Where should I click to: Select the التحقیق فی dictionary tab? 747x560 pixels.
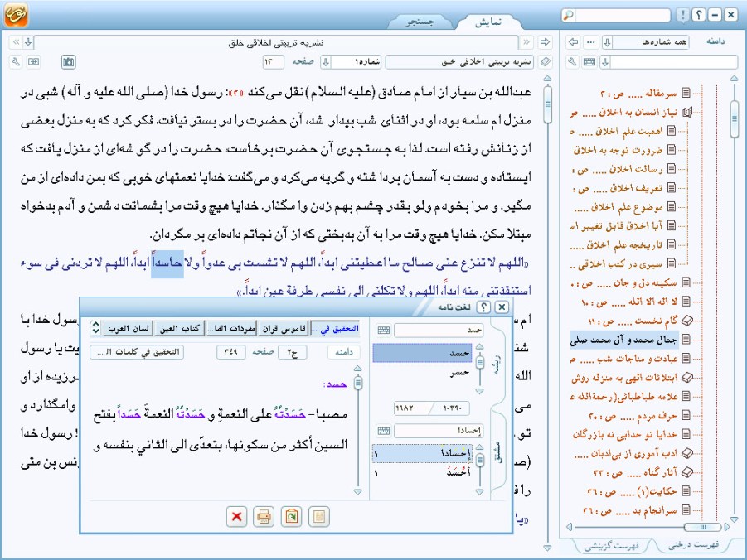(x=336, y=328)
